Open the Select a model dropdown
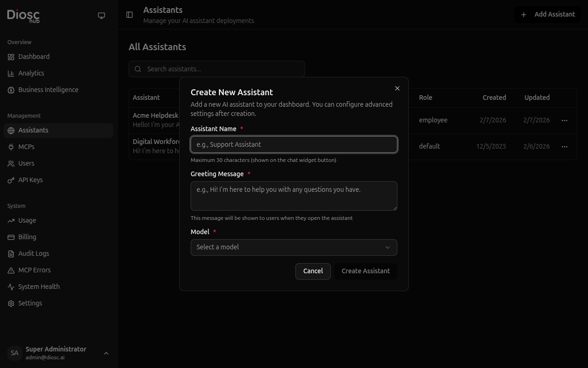Viewport: 588px width, 368px height. (294, 247)
